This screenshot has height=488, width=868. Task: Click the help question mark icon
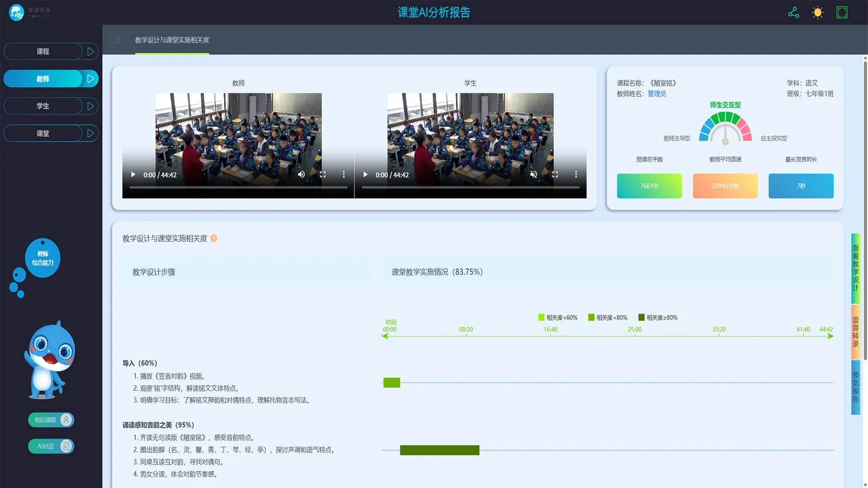214,239
